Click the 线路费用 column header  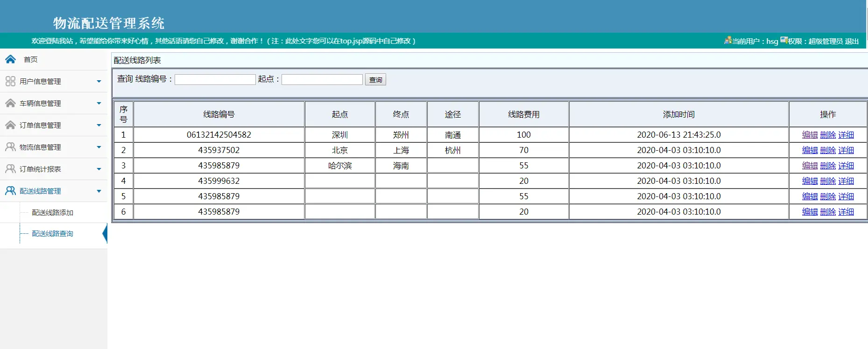(524, 114)
